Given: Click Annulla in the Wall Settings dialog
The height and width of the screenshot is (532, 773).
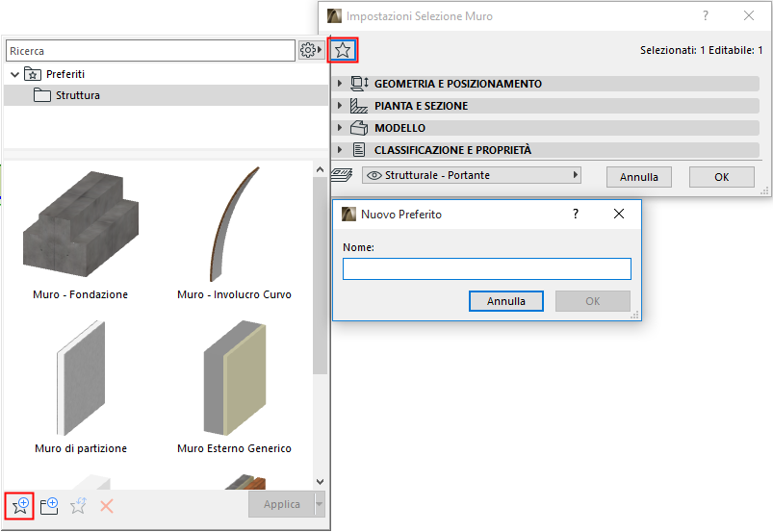Looking at the screenshot, I should pyautogui.click(x=639, y=177).
